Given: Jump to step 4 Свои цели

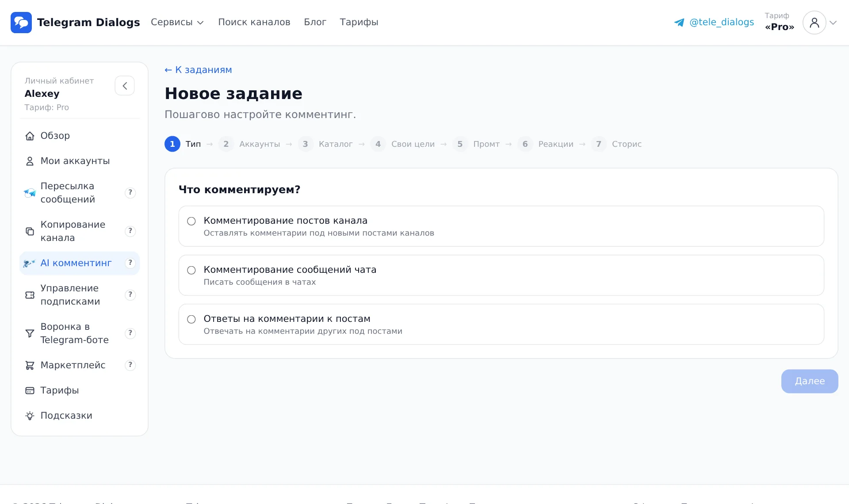Looking at the screenshot, I should click(402, 144).
